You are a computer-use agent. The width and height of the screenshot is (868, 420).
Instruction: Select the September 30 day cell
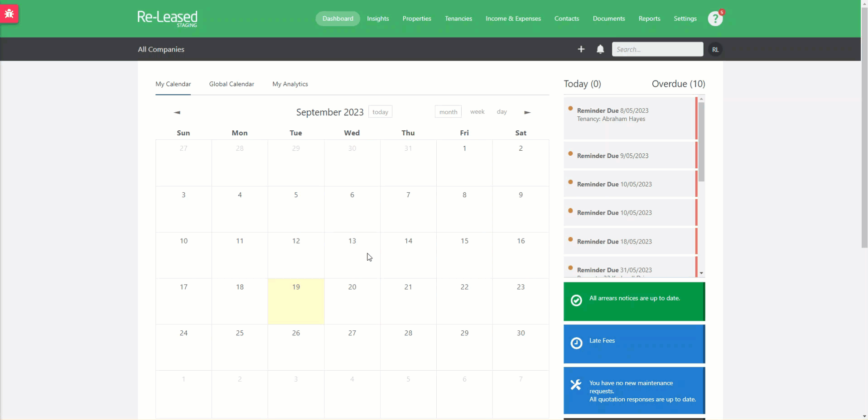coord(521,347)
